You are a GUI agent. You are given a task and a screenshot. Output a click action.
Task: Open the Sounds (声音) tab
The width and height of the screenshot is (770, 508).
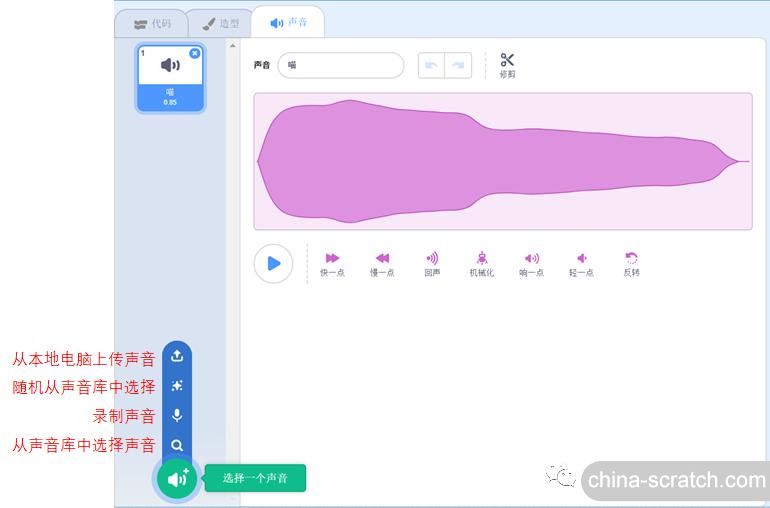[288, 23]
